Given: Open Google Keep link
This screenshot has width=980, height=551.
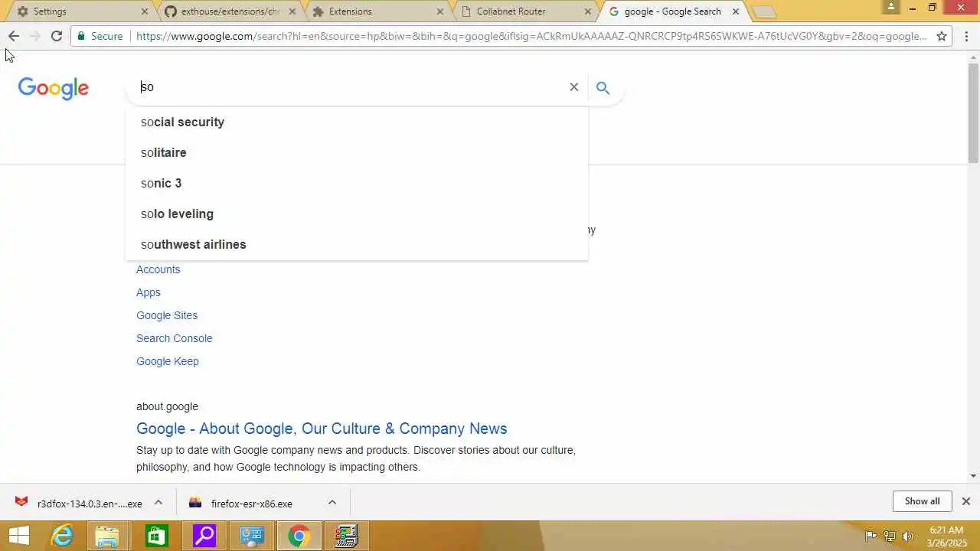Looking at the screenshot, I should [168, 361].
